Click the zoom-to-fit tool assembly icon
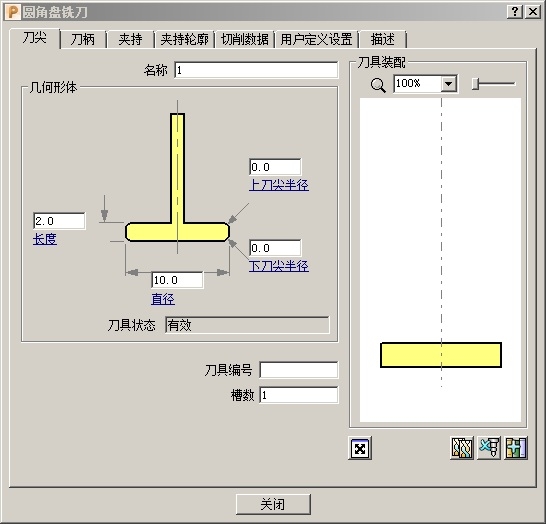Image resolution: width=546 pixels, height=524 pixels. pos(360,448)
